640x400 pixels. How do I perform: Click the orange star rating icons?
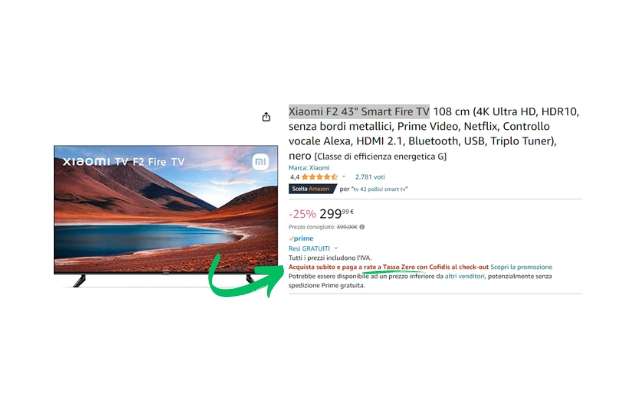pos(320,177)
